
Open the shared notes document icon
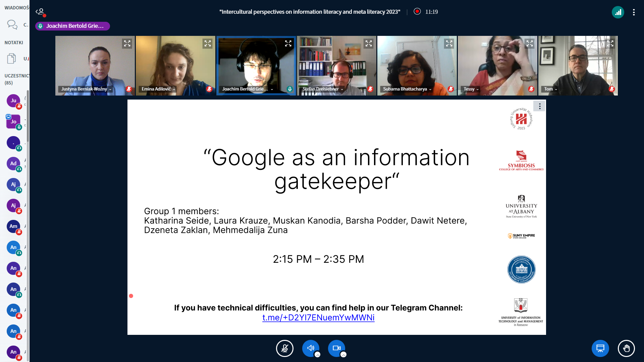(x=11, y=58)
